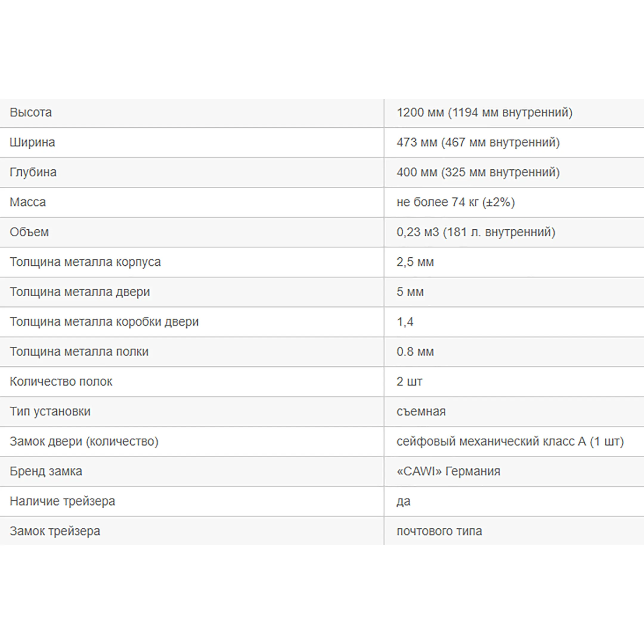Select the "473 мм (467 мм внутренний)" value

coord(478,142)
